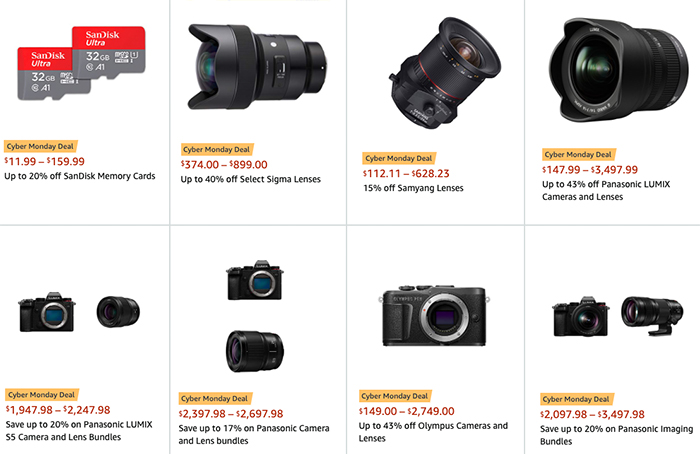The height and width of the screenshot is (454, 700).
Task: Click the $149.00 – $2,749.00 Olympus price
Action: (406, 411)
